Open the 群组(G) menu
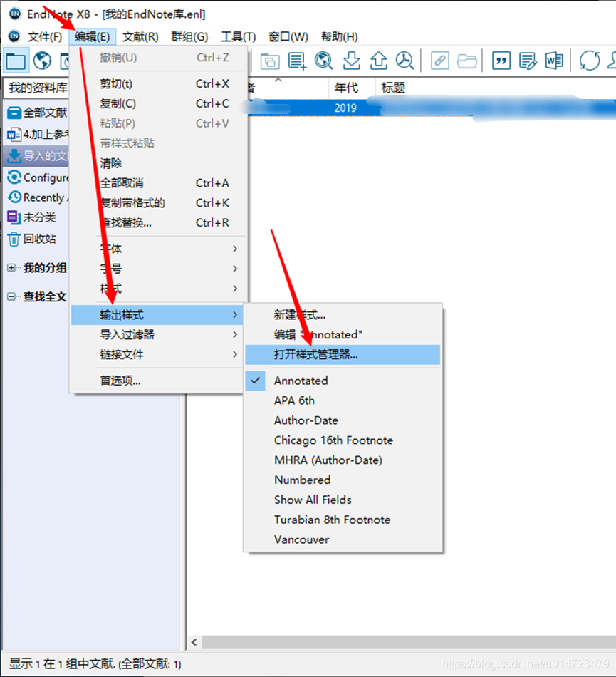Image resolution: width=616 pixels, height=677 pixels. (189, 36)
